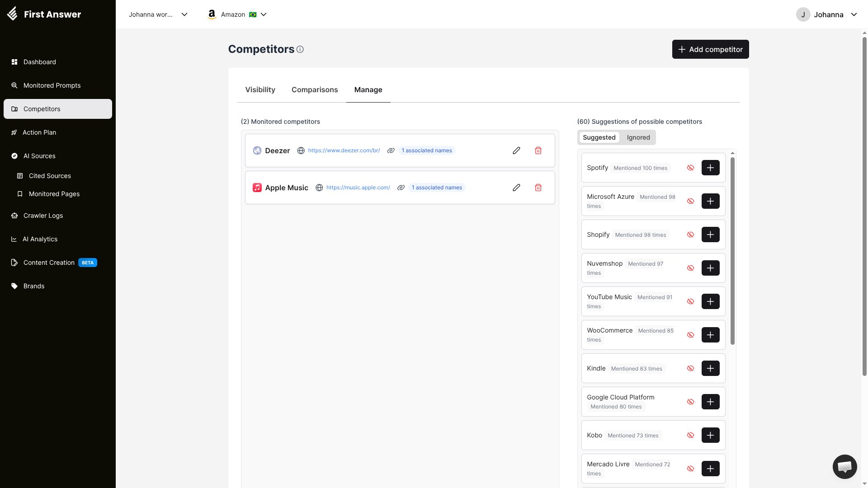Viewport: 868px width, 488px height.
Task: Select Competitors in the sidebar
Action: coord(58,109)
